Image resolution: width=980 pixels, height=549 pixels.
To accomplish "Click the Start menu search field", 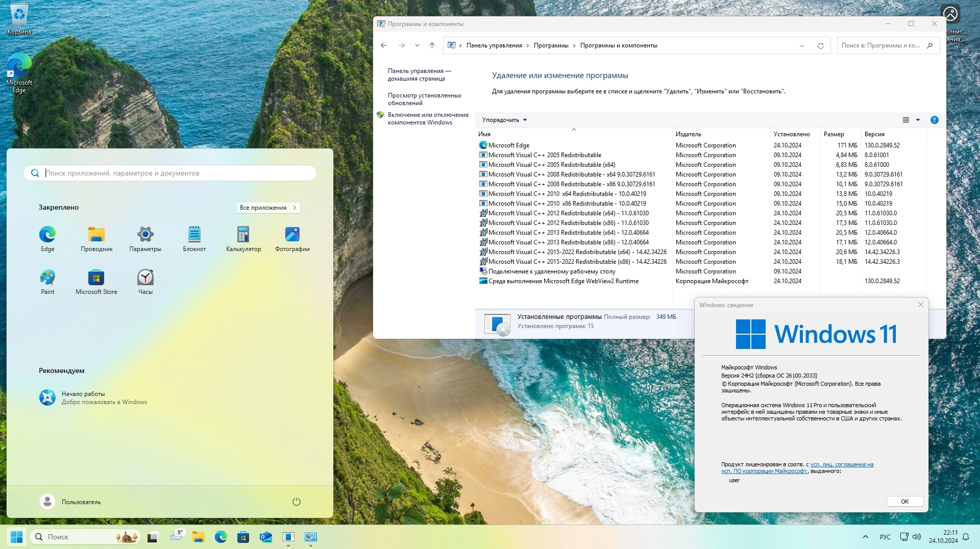I will tap(174, 173).
